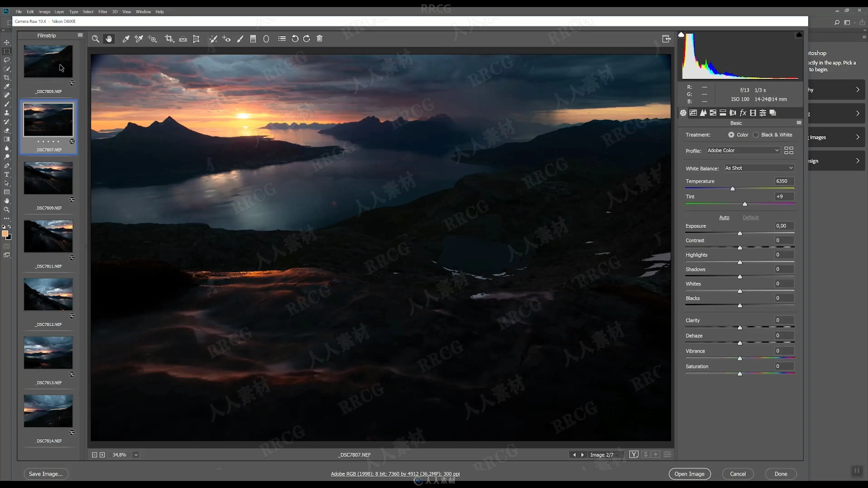Open the Tone Curve panel tab

click(x=693, y=113)
